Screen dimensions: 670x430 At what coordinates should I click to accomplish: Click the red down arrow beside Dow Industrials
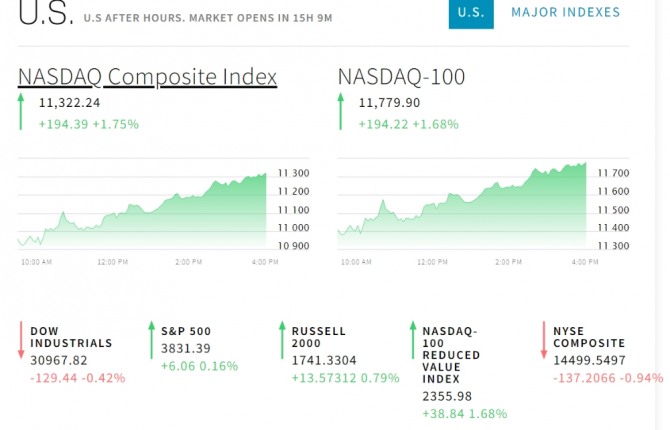tap(20, 340)
